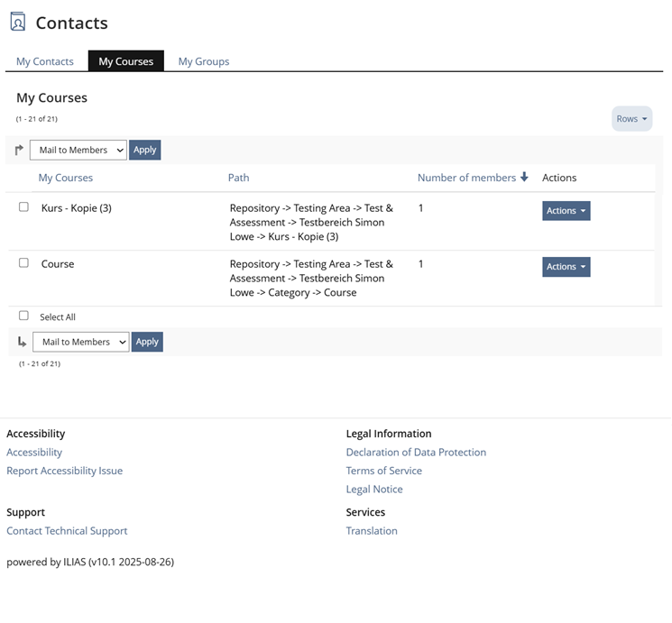
Task: Click the top arrow icon beside Mail to Members
Action: (x=21, y=151)
